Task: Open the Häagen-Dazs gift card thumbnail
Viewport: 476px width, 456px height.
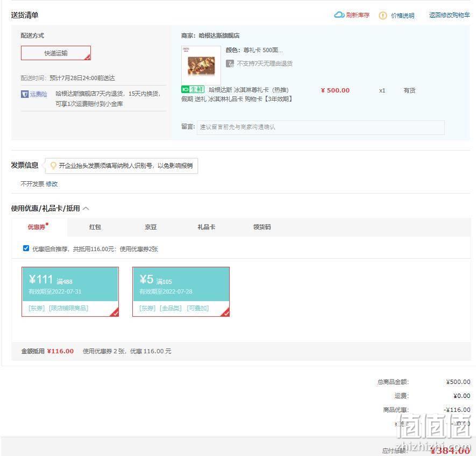Action: (x=201, y=65)
